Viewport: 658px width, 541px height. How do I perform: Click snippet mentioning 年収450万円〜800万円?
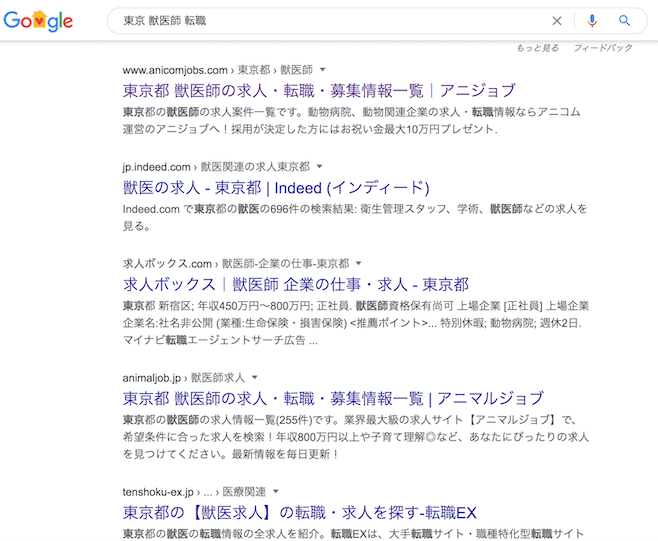356,323
